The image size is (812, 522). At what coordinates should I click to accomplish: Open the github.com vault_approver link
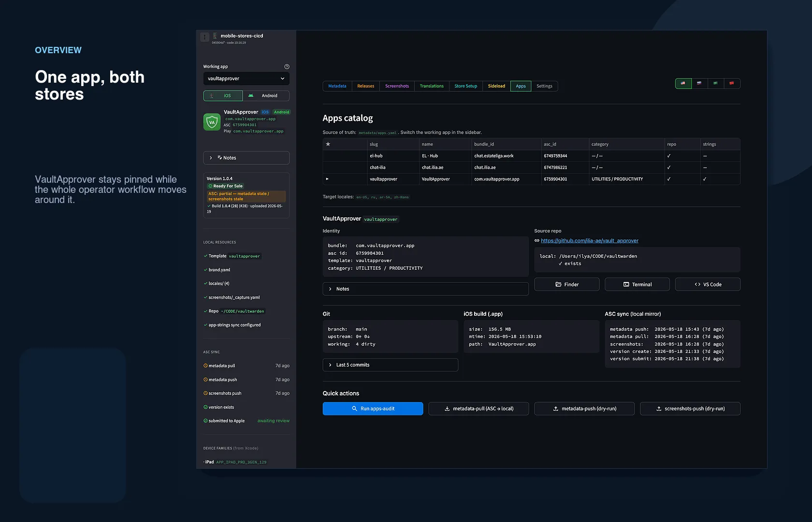click(590, 241)
